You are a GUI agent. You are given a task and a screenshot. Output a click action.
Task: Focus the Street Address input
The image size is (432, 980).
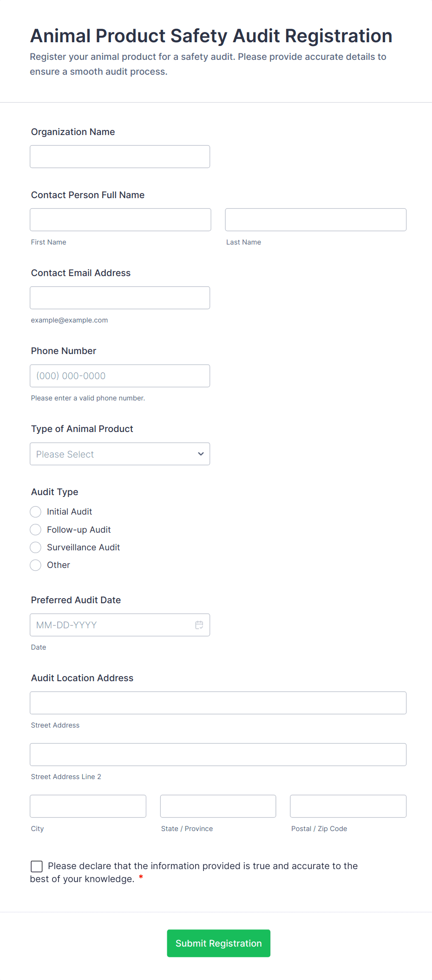218,703
